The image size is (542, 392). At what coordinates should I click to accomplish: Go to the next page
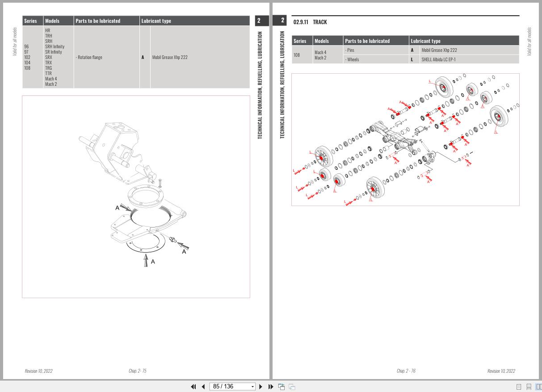coord(261,387)
